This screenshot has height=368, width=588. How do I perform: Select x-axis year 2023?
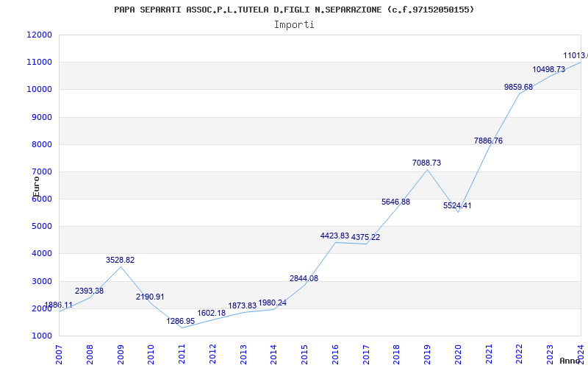point(550,355)
